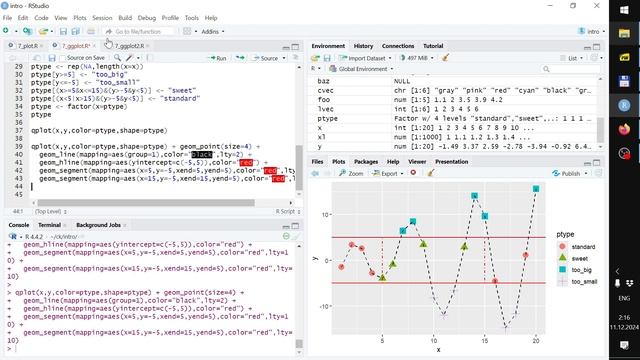
Task: Open the workspace panes grid icon
Action: tap(187, 31)
